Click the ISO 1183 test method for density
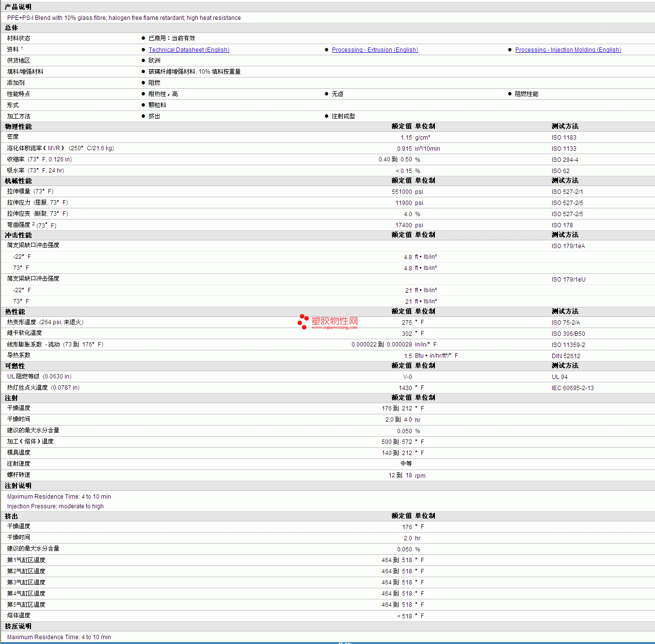 point(563,138)
